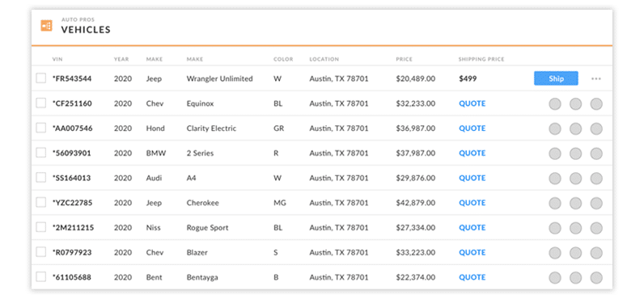Open the VIN *SS164013 entry
The height and width of the screenshot is (299, 644).
pyautogui.click(x=72, y=178)
